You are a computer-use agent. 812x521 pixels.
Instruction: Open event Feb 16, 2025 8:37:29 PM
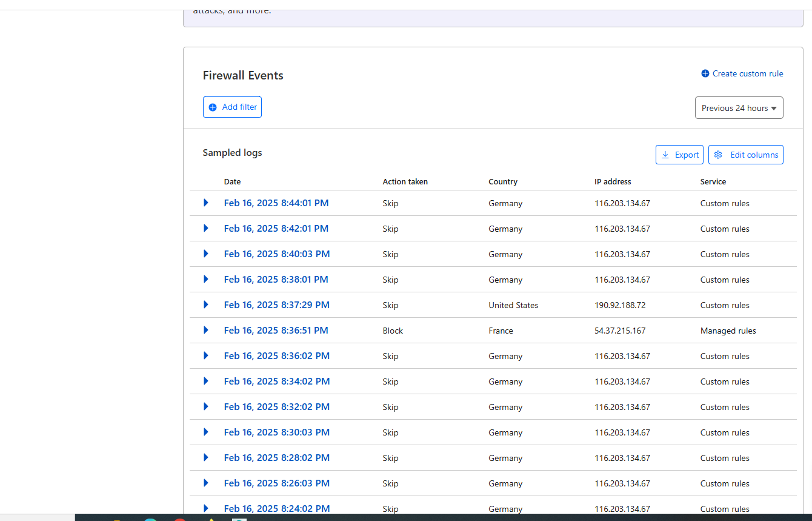(277, 305)
